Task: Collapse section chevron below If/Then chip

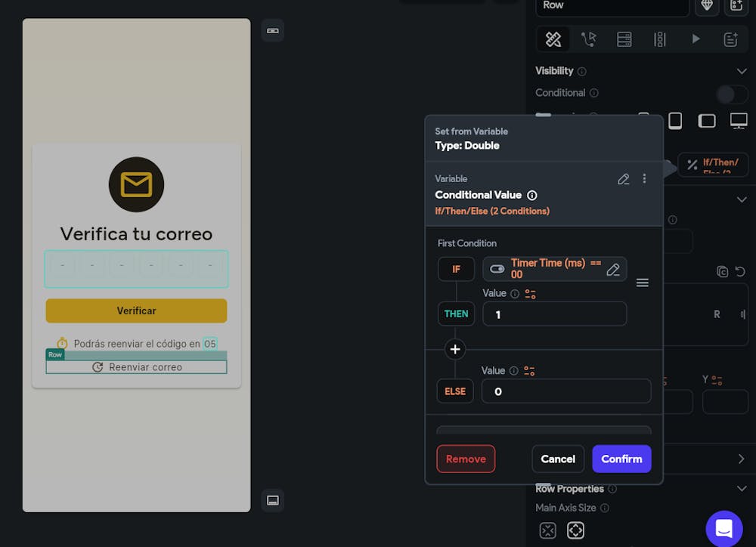Action: 742,199
